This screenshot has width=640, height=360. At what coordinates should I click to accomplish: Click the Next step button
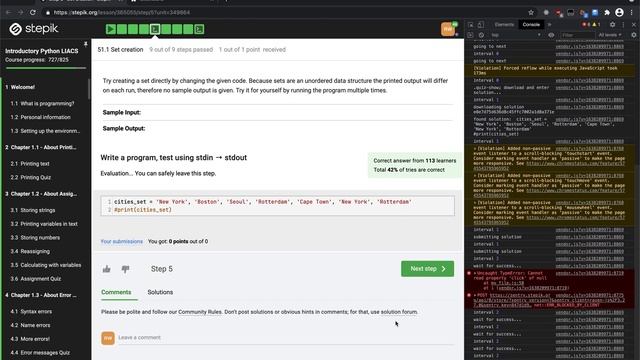pyautogui.click(x=427, y=269)
